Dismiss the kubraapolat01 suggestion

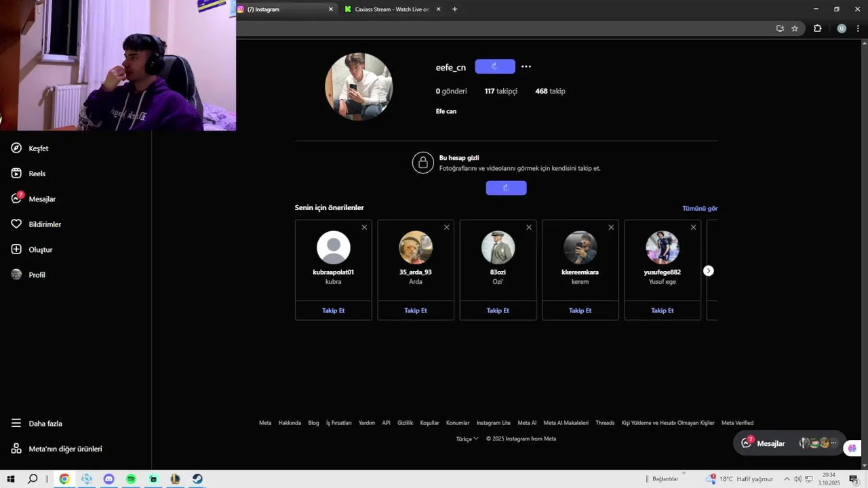[x=364, y=227]
